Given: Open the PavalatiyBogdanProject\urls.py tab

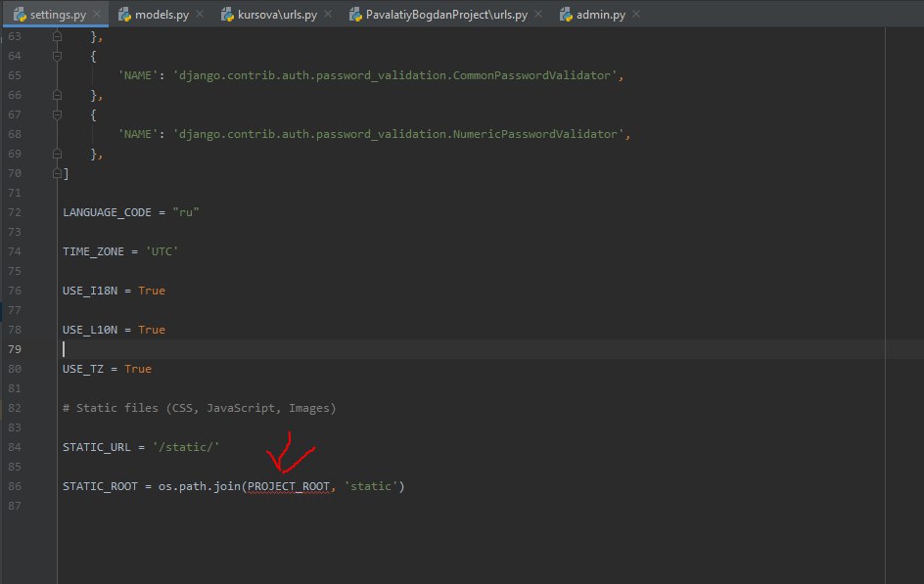Looking at the screenshot, I should point(446,14).
